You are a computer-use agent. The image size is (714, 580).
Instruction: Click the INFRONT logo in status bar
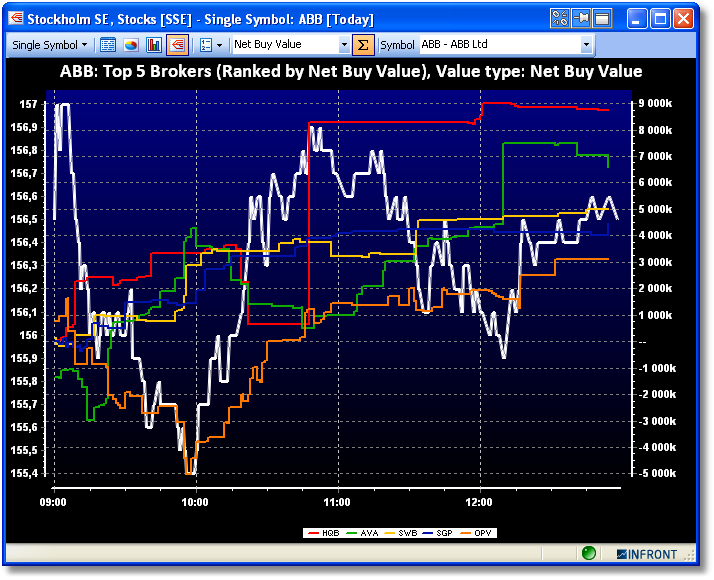tap(647, 554)
